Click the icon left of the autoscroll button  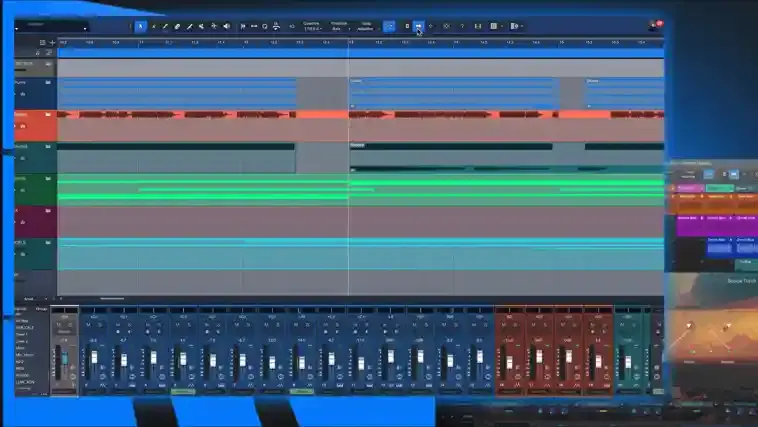pos(407,26)
